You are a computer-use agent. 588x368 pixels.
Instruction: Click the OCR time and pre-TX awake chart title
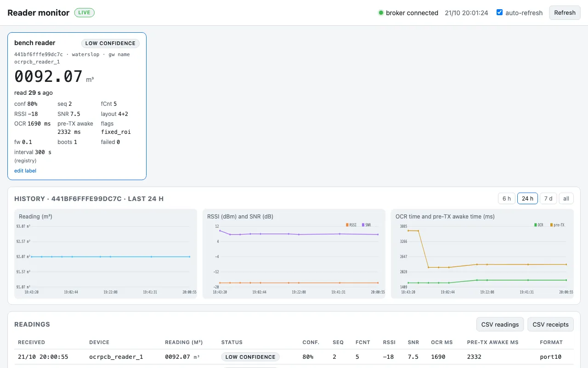coord(445,216)
